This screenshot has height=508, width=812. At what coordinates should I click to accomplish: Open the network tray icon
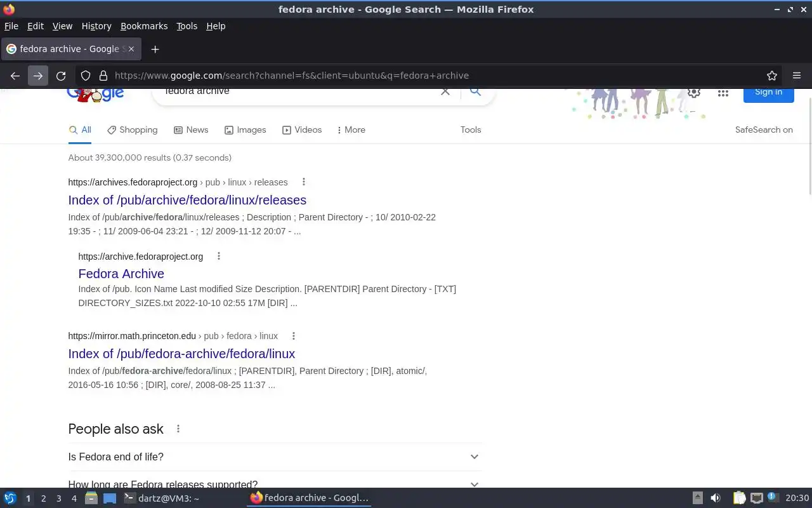pyautogui.click(x=756, y=498)
